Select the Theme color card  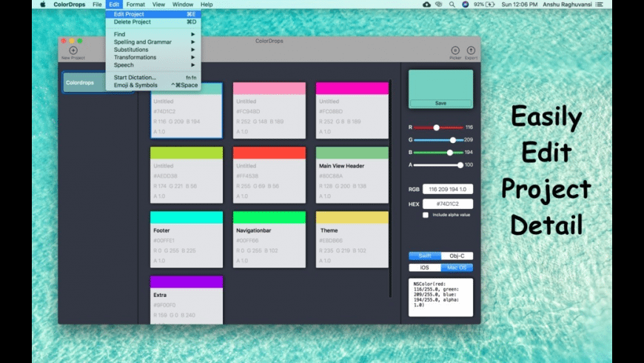[352, 240]
